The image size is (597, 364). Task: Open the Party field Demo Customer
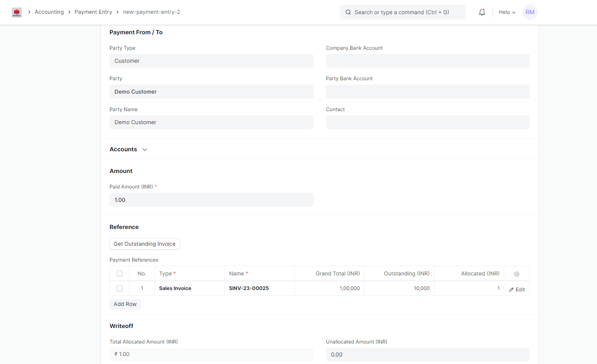point(211,92)
